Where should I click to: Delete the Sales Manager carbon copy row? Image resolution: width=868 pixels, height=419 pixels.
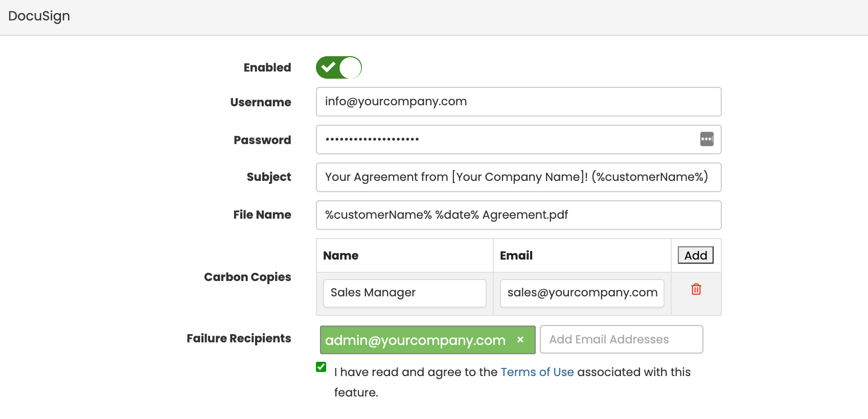[696, 289]
